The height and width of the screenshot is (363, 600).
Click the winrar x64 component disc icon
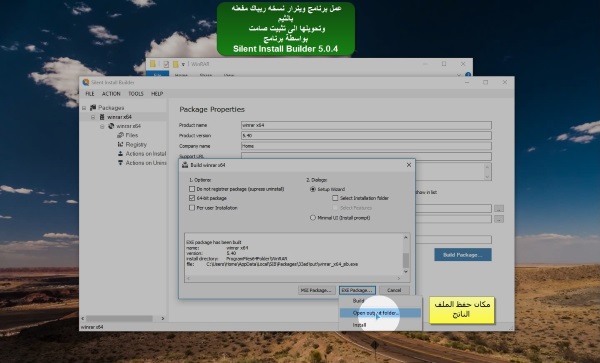[111, 126]
